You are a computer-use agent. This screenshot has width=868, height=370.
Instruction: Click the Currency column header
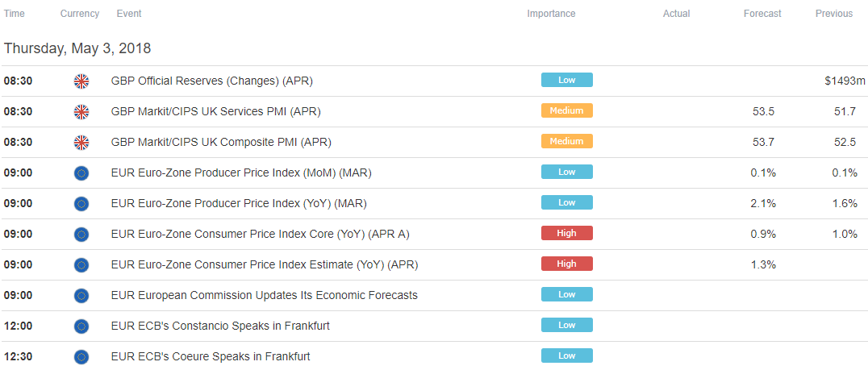pyautogui.click(x=80, y=14)
